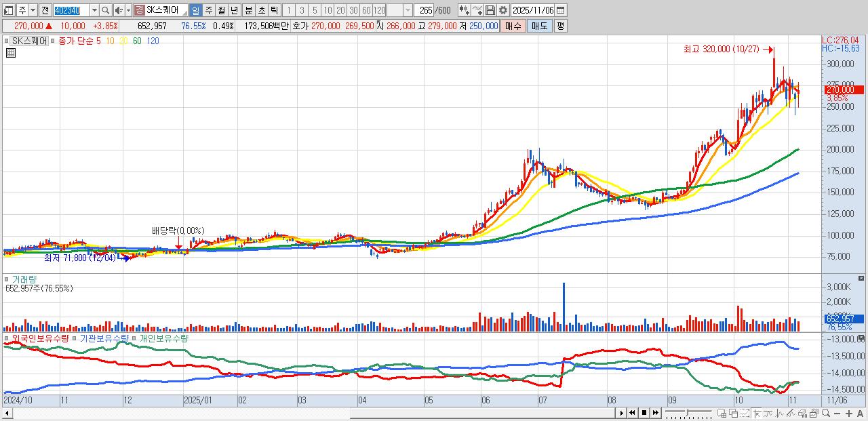Click the stop button in the bottom bar
This screenshot has height=421, width=868.
[644, 413]
